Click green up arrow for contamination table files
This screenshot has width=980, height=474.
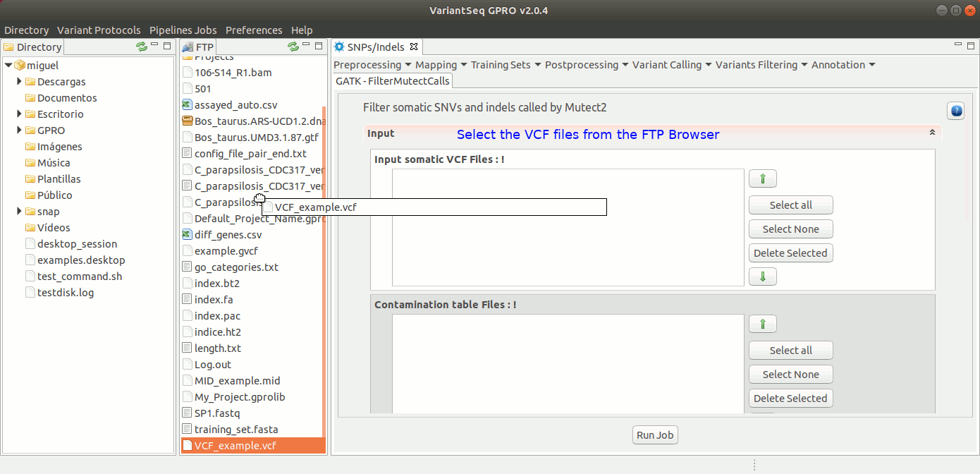[762, 324]
